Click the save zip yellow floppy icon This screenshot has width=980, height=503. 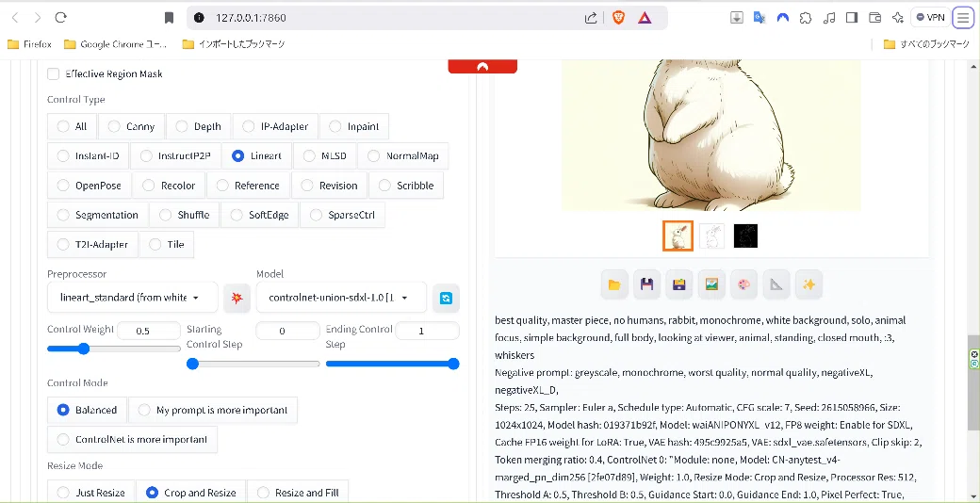point(679,284)
